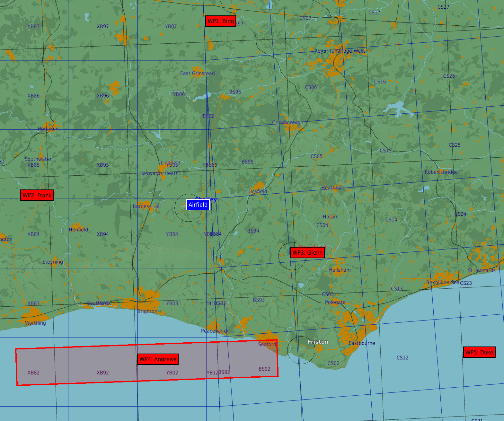Select the Robertsbridge town label

coord(441,172)
